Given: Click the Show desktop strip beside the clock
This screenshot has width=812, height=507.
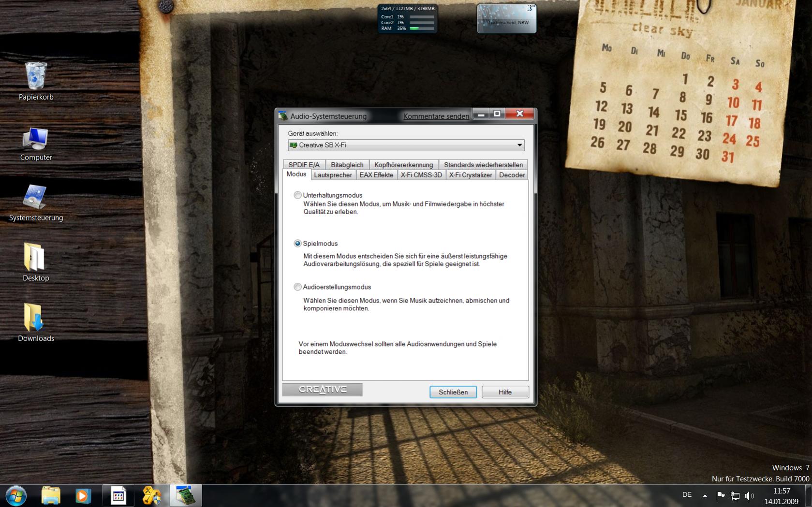Looking at the screenshot, I should tap(808, 496).
